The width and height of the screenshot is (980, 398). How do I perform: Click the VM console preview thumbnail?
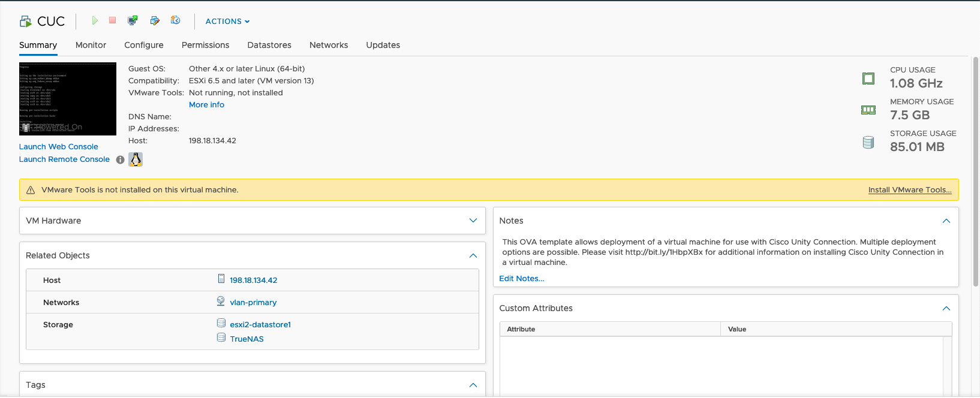point(68,99)
